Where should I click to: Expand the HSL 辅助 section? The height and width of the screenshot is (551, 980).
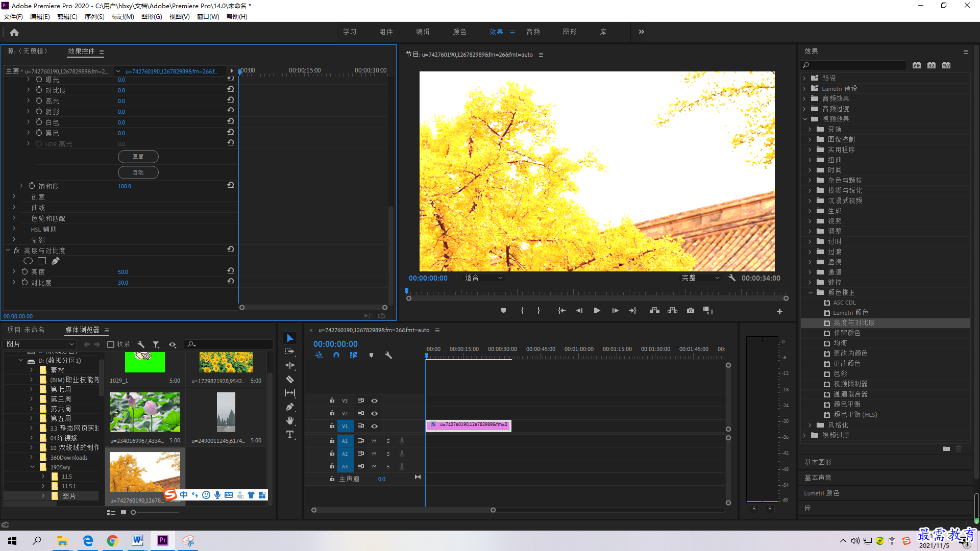pos(14,229)
